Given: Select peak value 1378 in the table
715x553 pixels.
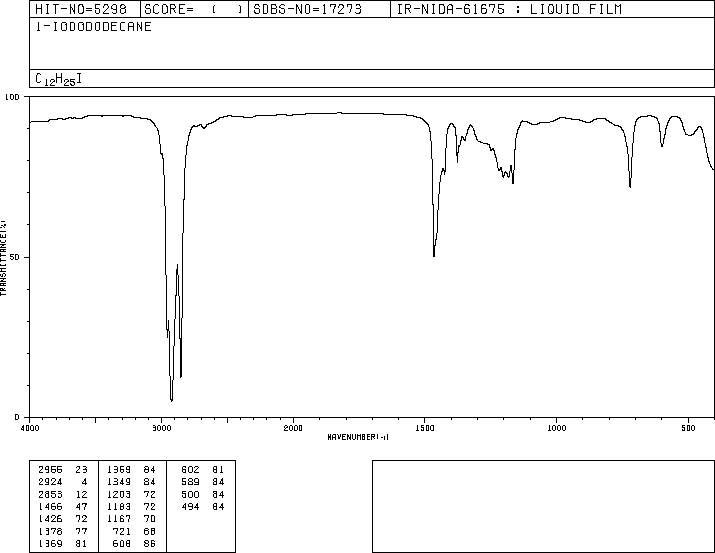Looking at the screenshot, I should click(50, 532).
